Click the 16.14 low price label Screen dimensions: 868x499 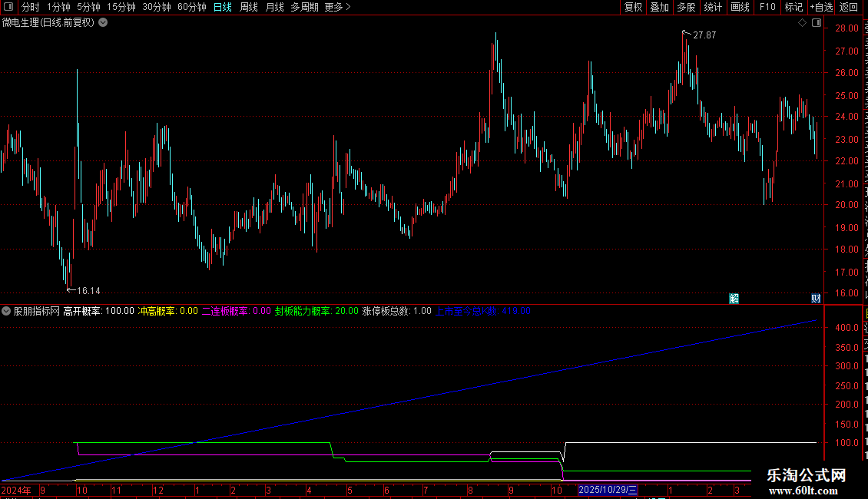pos(88,290)
